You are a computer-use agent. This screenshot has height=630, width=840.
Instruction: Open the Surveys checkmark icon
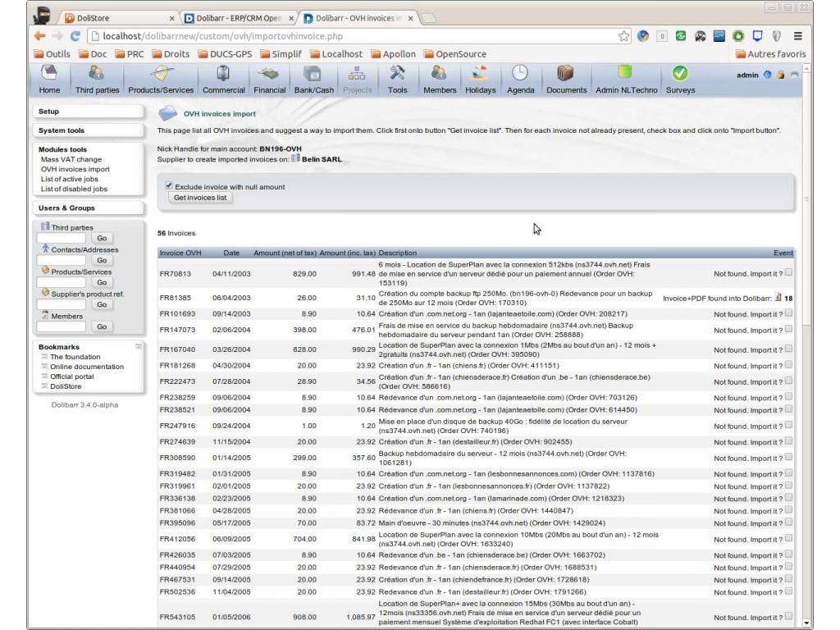680,73
